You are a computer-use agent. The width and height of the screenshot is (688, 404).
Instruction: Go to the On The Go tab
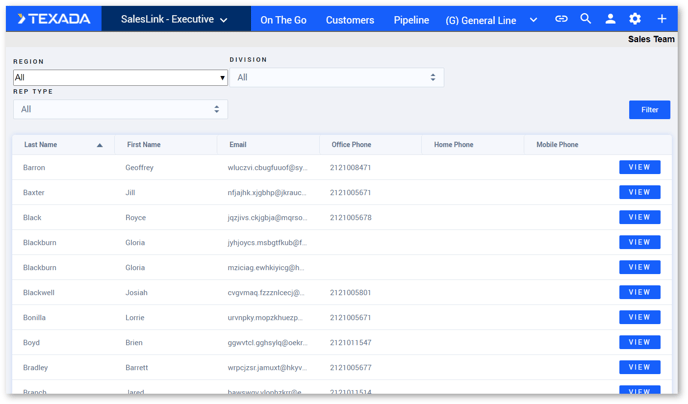pos(283,20)
